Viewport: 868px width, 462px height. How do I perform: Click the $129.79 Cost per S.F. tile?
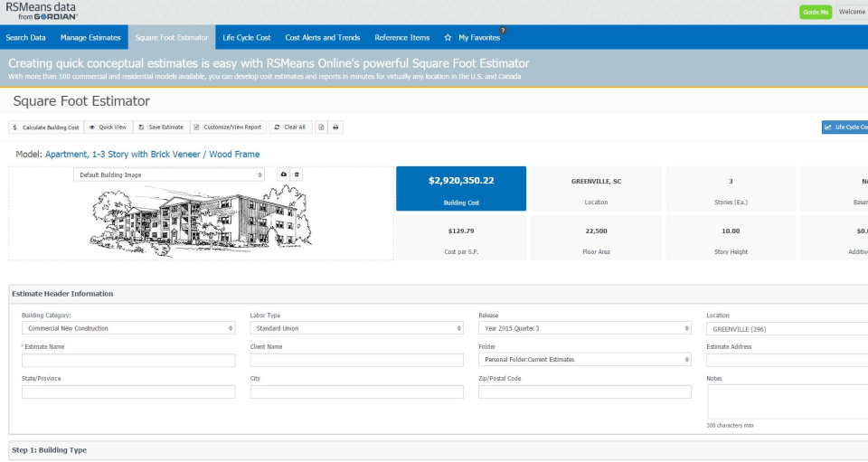point(461,239)
